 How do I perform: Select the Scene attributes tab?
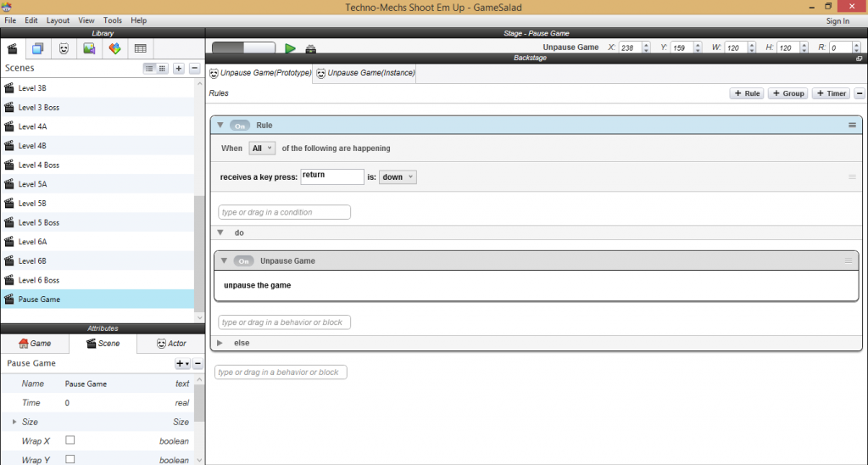[103, 344]
